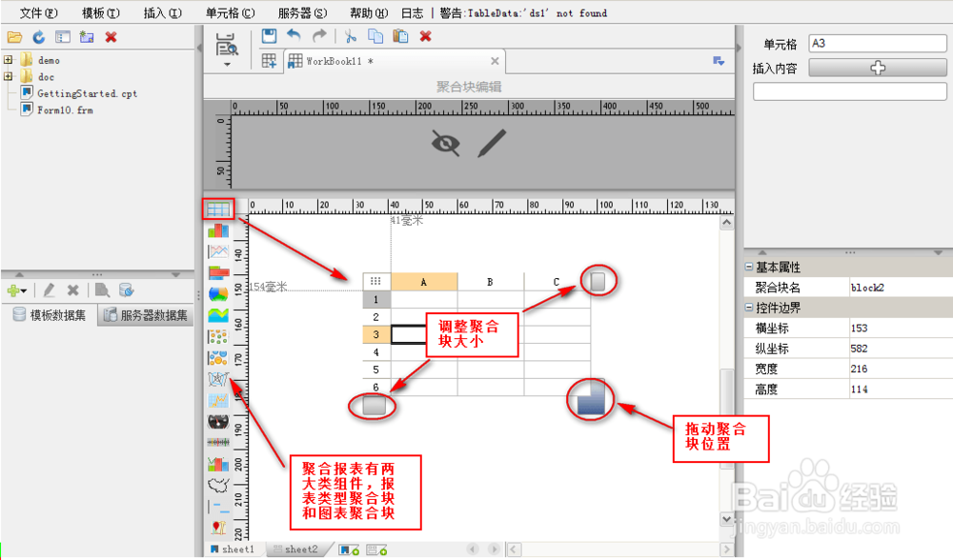Collapse the 基本属性 section
This screenshot has width=953, height=560.
749,267
